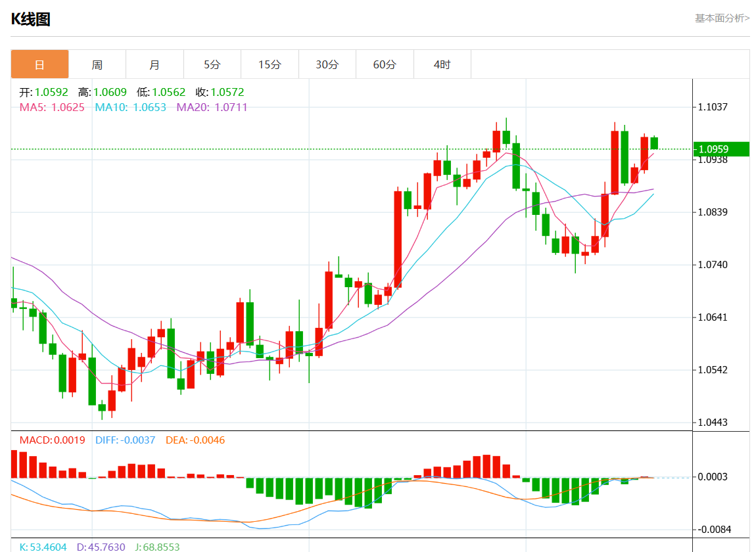The image size is (756, 552).
Task: Click the MA20: 1.0711 indicator label
Action: 212,107
